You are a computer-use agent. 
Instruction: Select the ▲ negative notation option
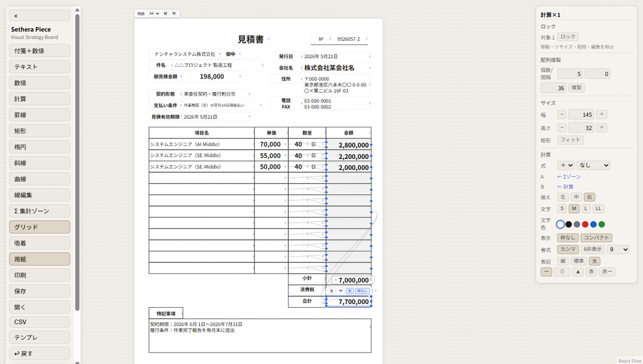(578, 272)
